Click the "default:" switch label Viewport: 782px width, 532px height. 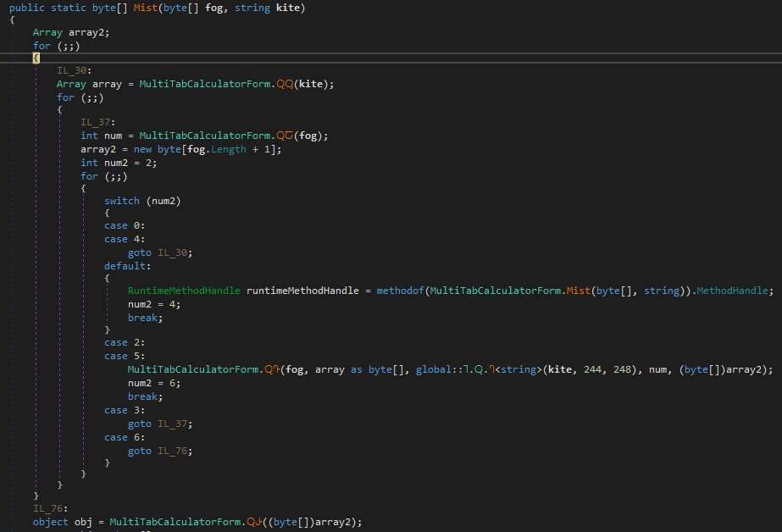pos(128,266)
